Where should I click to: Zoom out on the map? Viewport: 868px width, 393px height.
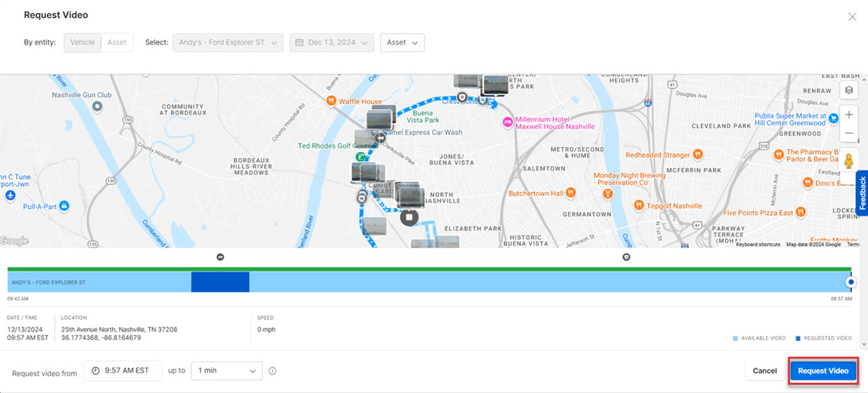coord(848,133)
